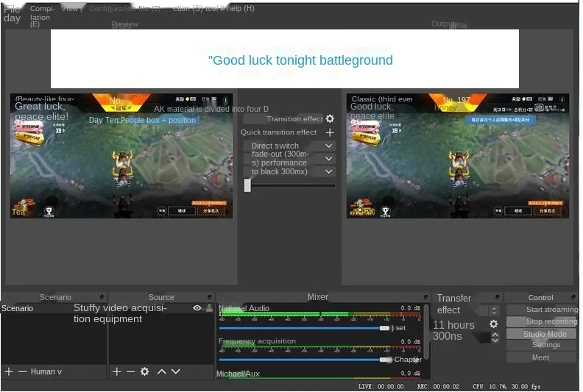Add a quick transition effect with plus
The width and height of the screenshot is (583, 392).
330,132
